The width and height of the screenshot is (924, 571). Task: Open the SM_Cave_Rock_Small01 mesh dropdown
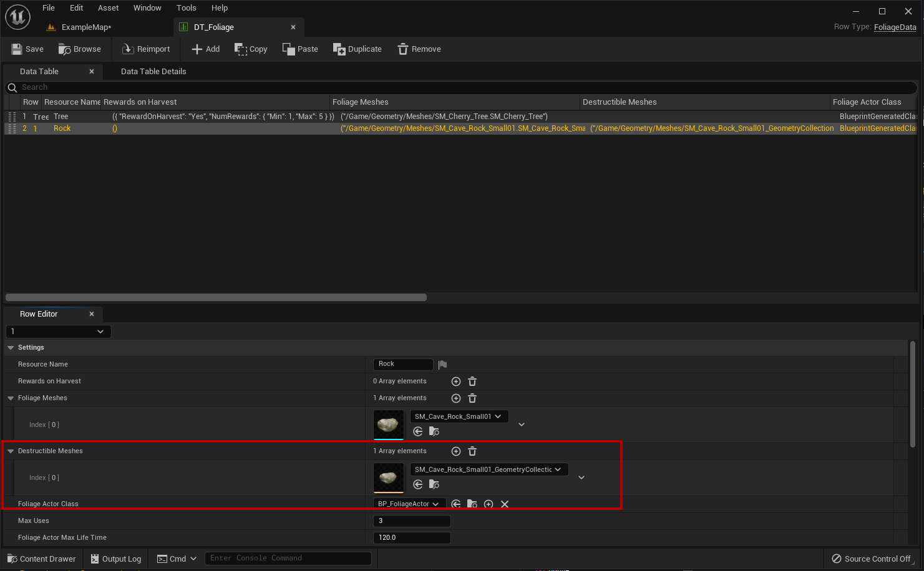click(x=459, y=416)
